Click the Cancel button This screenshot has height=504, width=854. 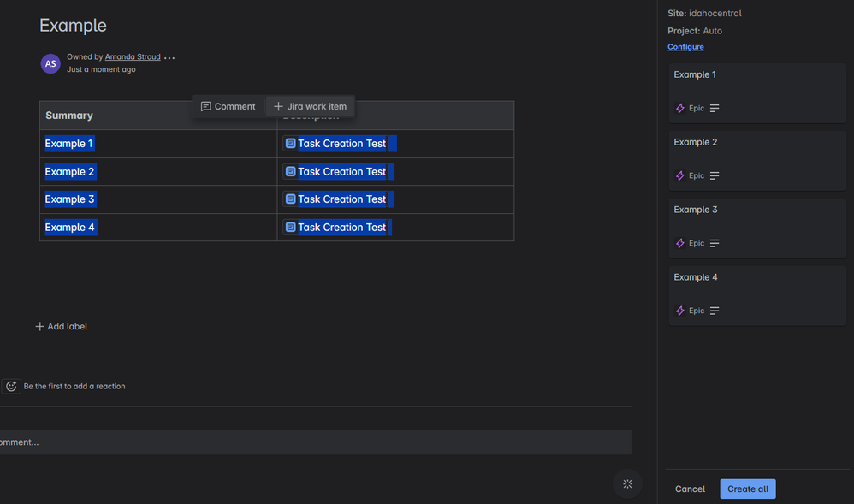[x=690, y=489]
